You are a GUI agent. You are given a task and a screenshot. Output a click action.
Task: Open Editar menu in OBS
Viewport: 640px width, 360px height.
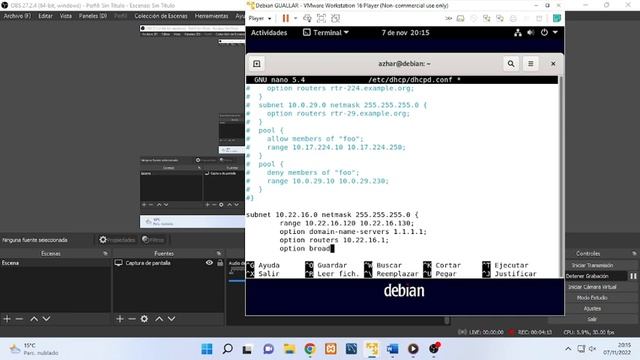tap(45, 16)
